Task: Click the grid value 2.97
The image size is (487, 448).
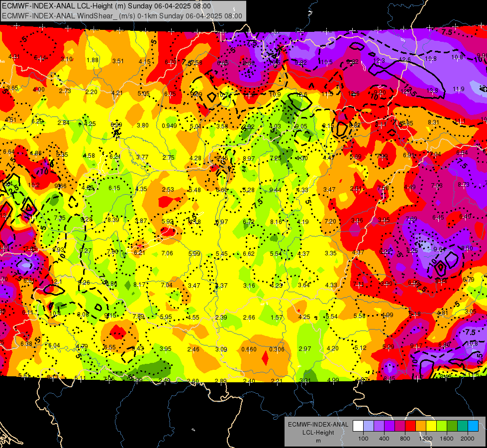Action: click(304, 349)
